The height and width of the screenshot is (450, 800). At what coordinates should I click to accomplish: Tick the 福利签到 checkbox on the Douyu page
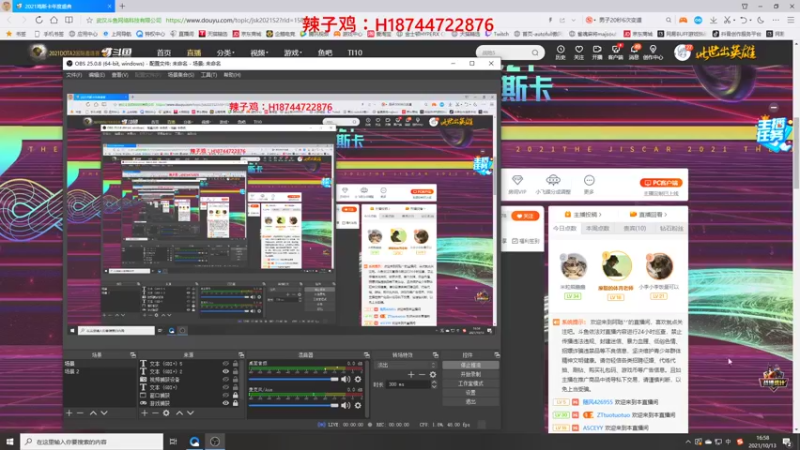click(515, 241)
